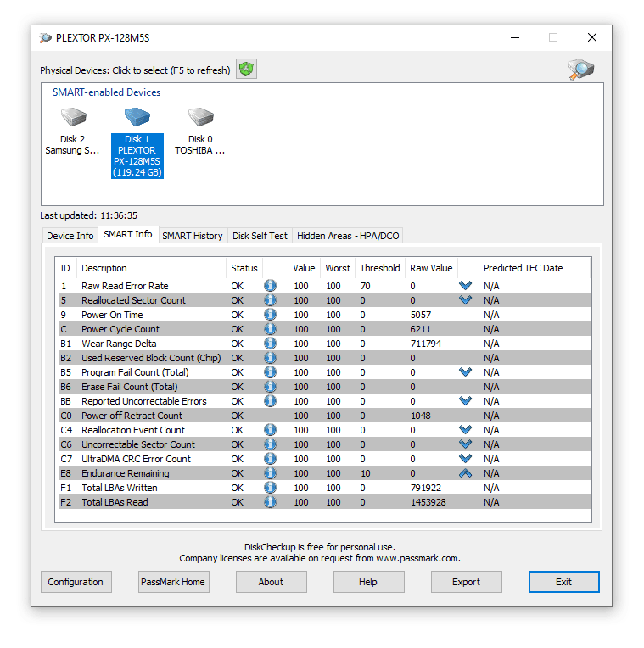Viewport: 644px width, 648px height.
Task: Switch to the Device Info tab
Action: point(70,236)
